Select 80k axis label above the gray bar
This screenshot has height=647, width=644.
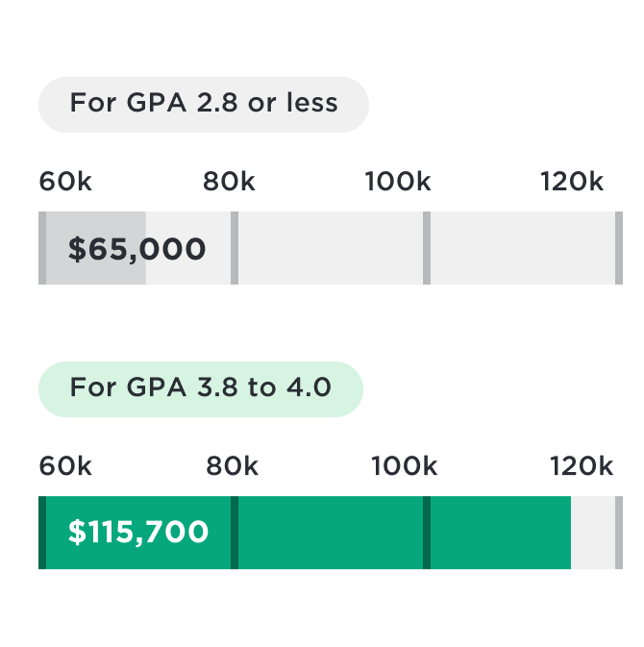pyautogui.click(x=229, y=182)
